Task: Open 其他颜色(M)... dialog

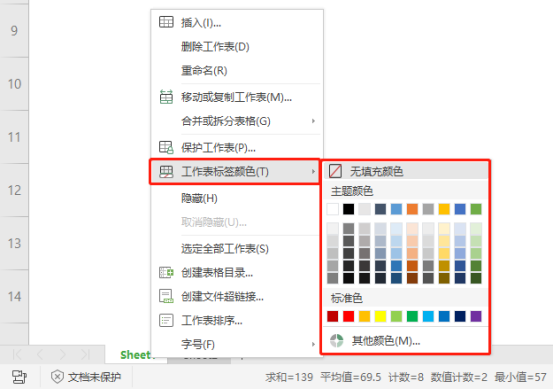Action: click(x=405, y=341)
